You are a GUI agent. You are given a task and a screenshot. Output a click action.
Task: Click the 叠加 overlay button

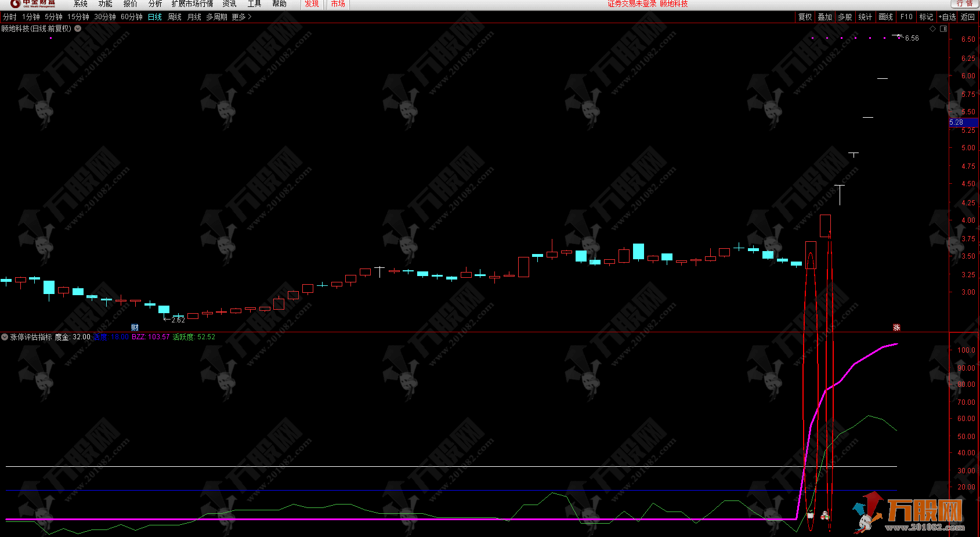[x=824, y=17]
